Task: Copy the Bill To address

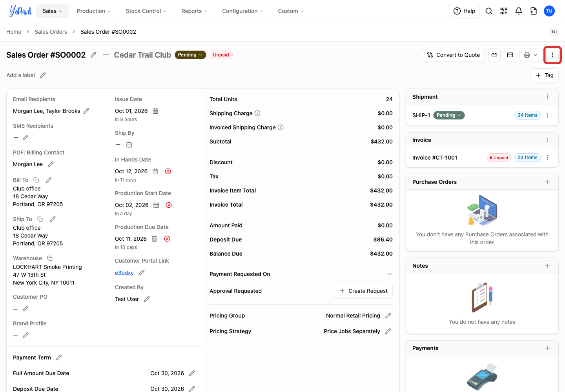Action: tap(36, 180)
